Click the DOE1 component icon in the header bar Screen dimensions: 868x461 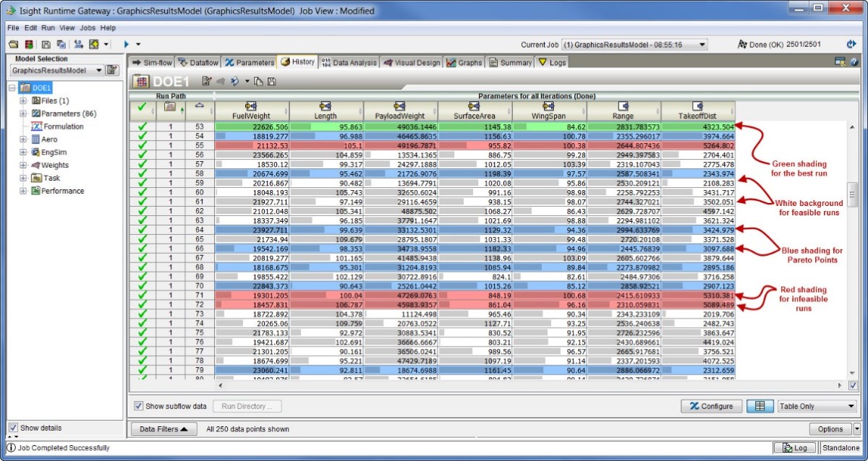141,82
